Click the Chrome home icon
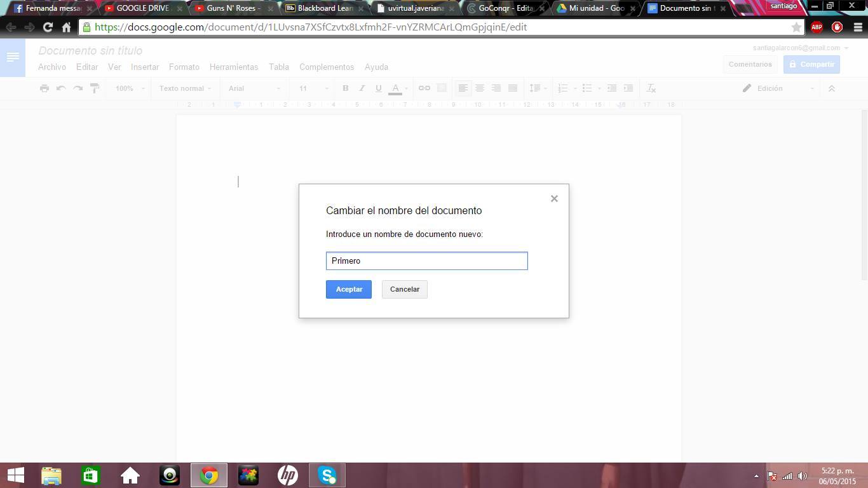 tap(66, 27)
